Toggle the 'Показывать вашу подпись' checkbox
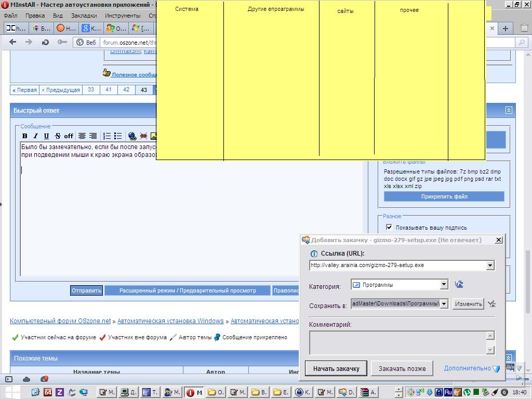 tap(389, 227)
